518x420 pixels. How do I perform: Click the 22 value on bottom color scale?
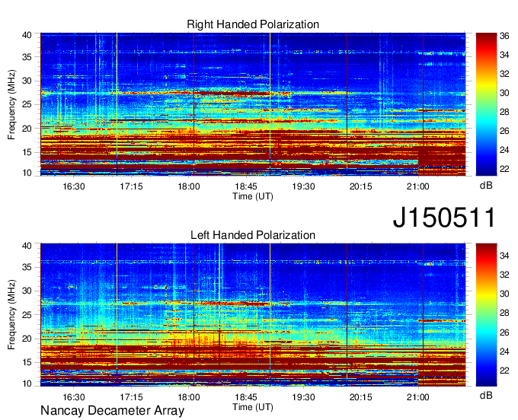[504, 371]
